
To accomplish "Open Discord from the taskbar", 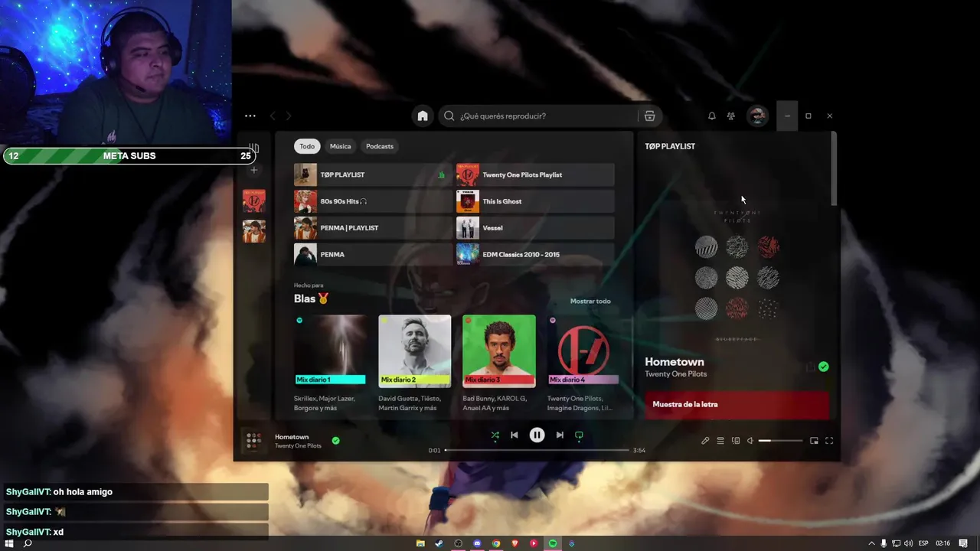I will click(477, 543).
